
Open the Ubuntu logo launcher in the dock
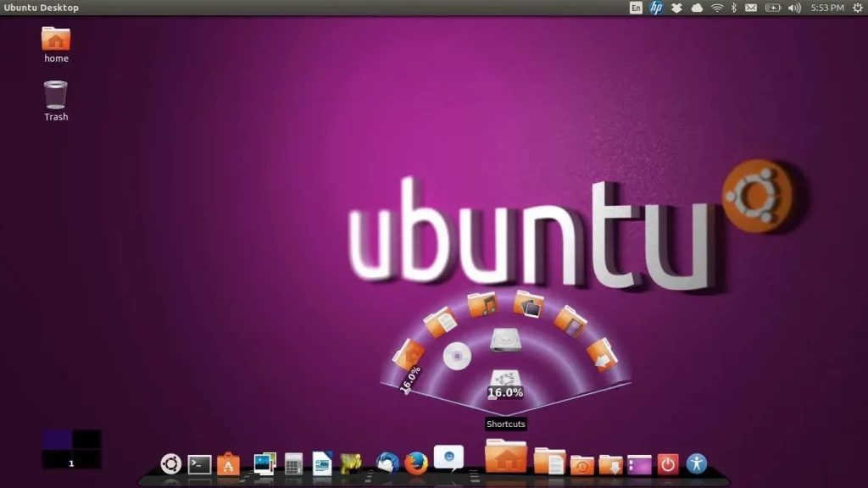171,463
